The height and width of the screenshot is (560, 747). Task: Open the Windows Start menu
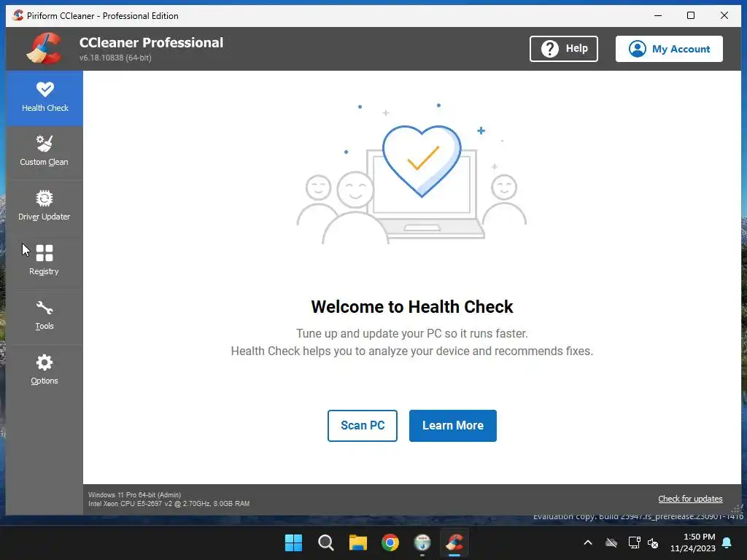click(x=293, y=542)
